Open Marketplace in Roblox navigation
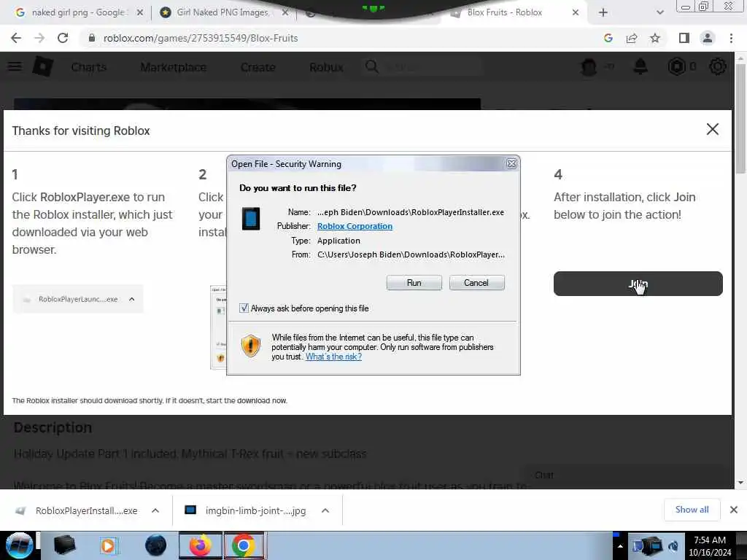The height and width of the screenshot is (560, 747). click(x=174, y=67)
